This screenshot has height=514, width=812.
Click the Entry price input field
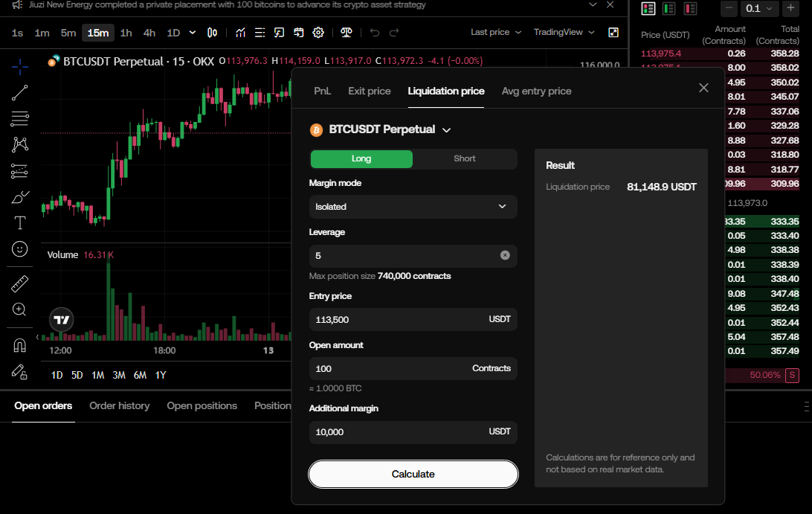[398, 320]
